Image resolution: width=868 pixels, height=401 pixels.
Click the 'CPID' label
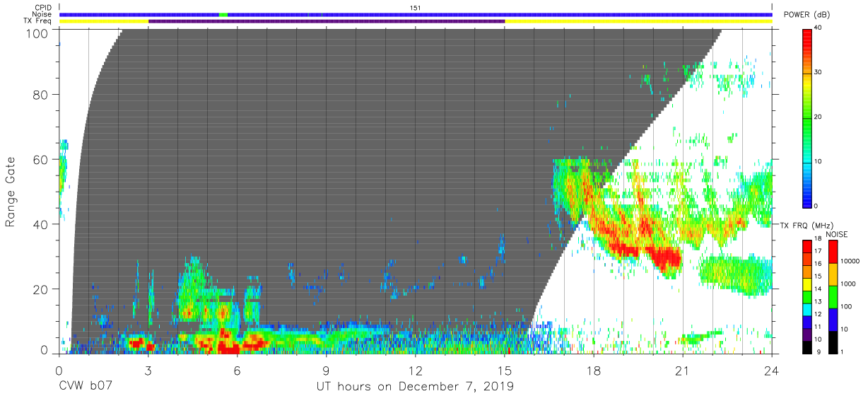tap(43, 8)
